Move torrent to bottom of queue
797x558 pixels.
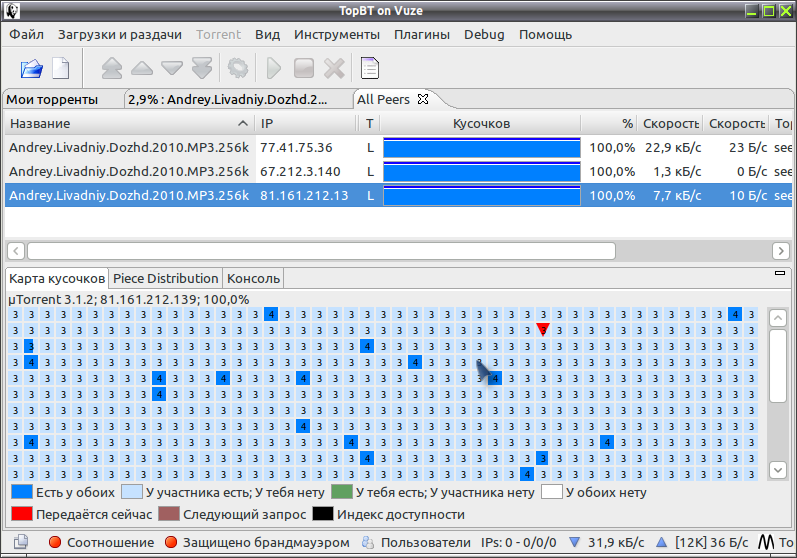[x=202, y=69]
